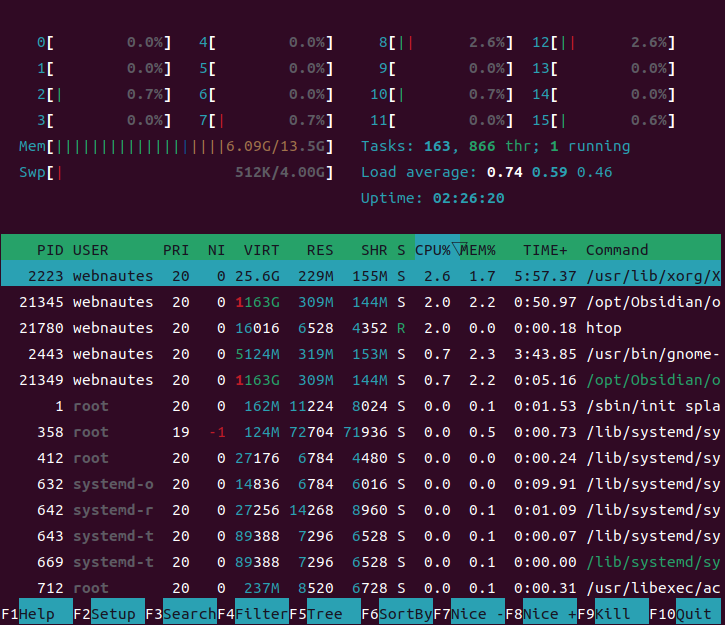Click the Swp usage meter bar
The height and width of the screenshot is (625, 725).
point(176,172)
